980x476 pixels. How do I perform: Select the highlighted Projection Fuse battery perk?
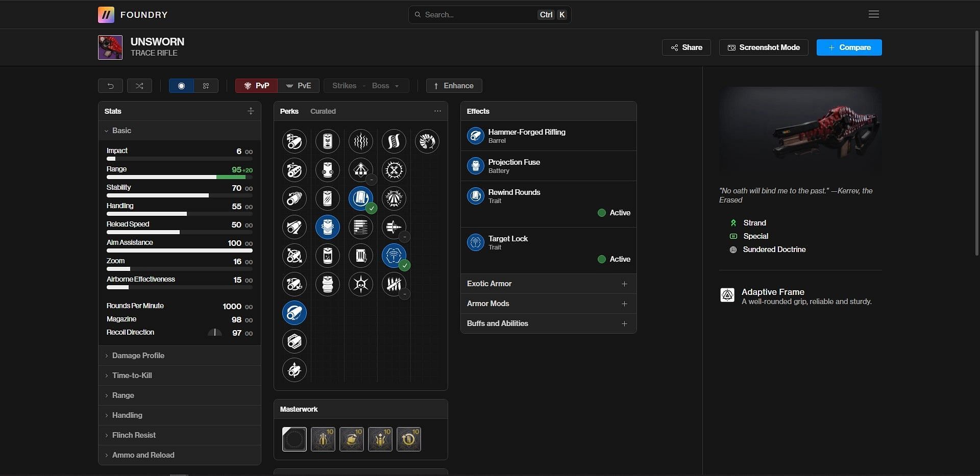[x=328, y=227]
